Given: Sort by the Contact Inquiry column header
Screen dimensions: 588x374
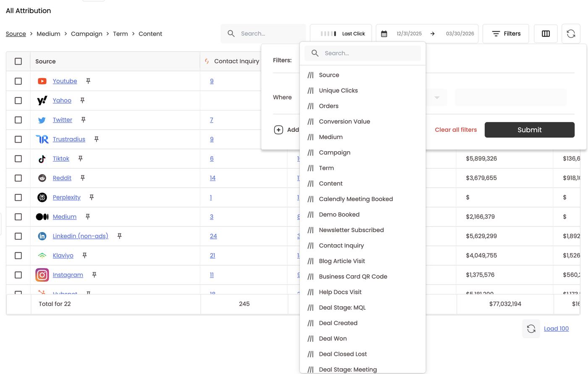Looking at the screenshot, I should pos(236,61).
